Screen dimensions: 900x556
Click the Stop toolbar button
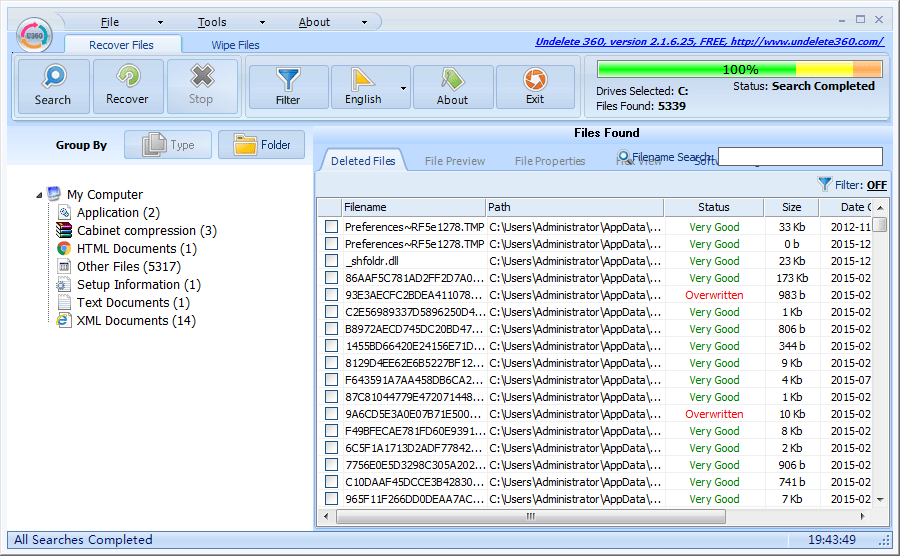click(x=201, y=86)
